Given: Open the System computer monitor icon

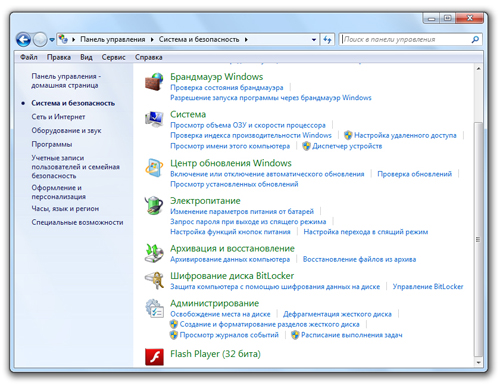Looking at the screenshot, I should (x=154, y=119).
